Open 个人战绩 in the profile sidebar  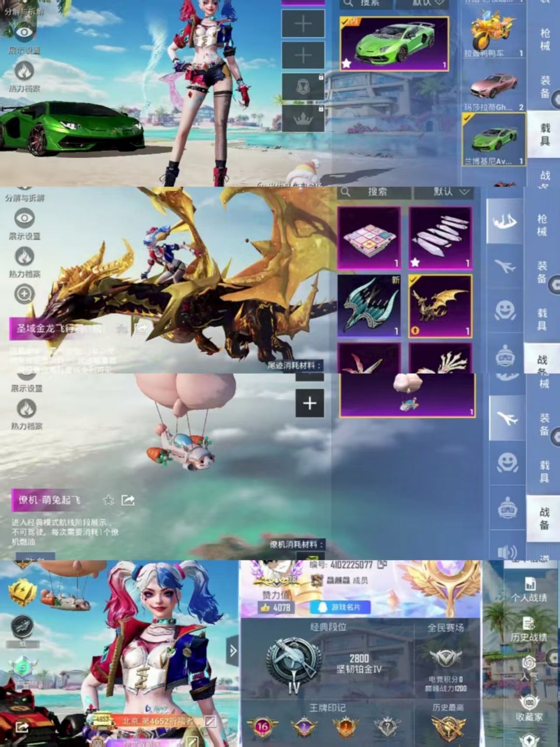click(x=529, y=590)
